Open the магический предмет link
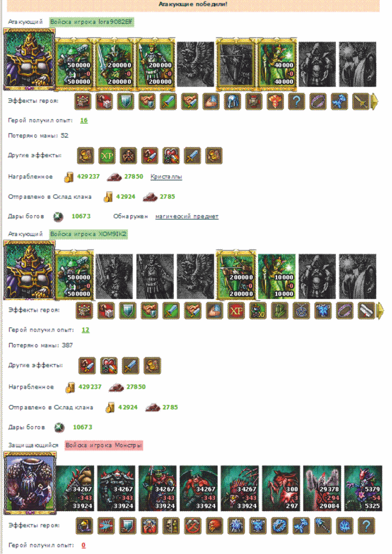392x554 pixels. [187, 216]
